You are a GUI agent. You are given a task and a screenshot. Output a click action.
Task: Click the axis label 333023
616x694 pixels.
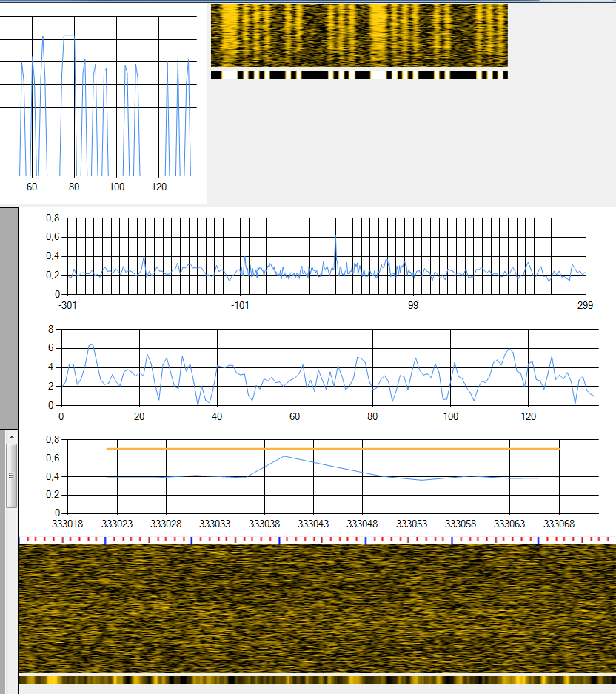tap(117, 524)
